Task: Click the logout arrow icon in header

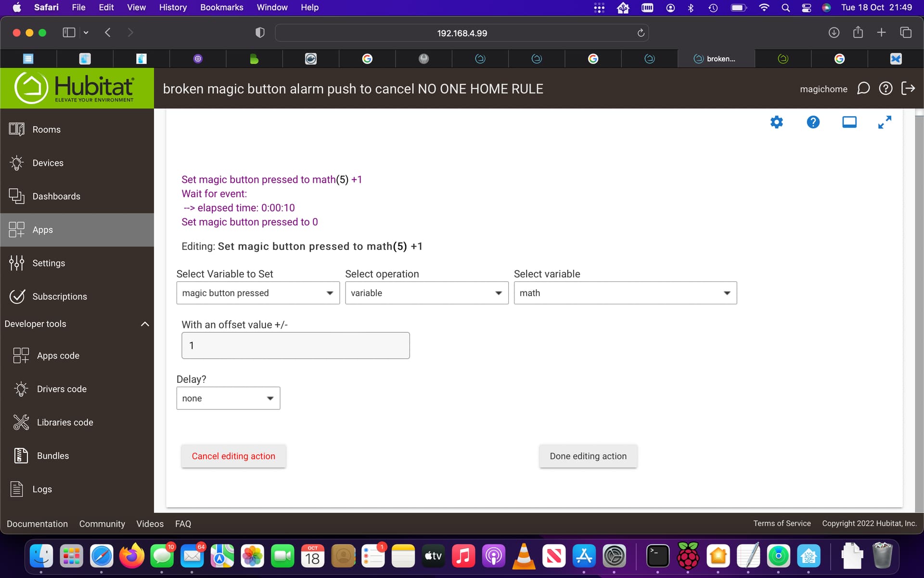Action: 908,89
